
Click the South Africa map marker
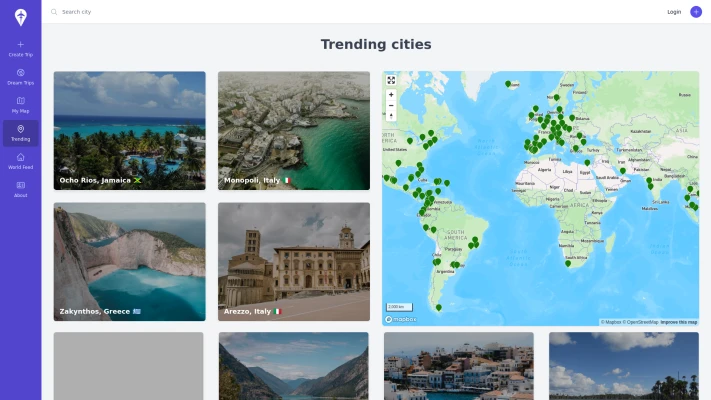click(x=568, y=263)
